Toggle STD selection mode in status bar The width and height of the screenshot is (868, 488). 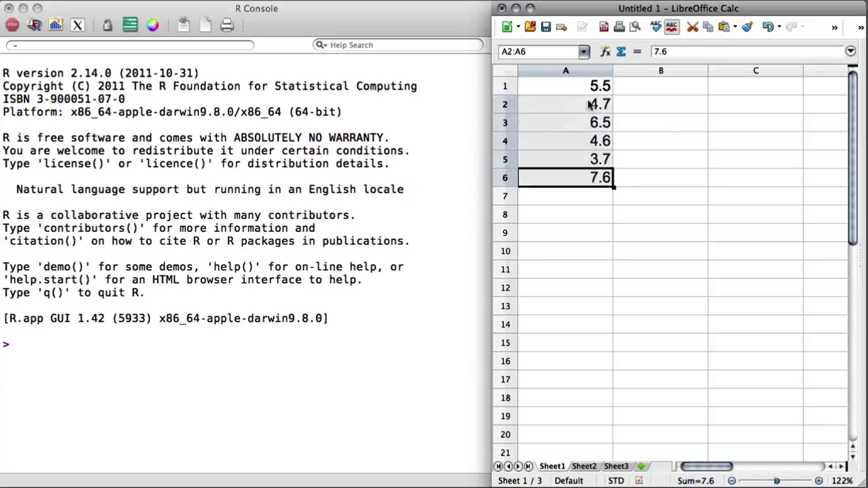(x=615, y=481)
